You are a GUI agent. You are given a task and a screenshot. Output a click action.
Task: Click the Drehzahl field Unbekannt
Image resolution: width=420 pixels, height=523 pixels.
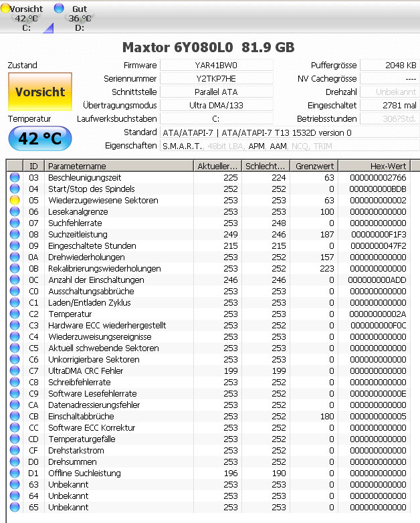click(x=390, y=92)
